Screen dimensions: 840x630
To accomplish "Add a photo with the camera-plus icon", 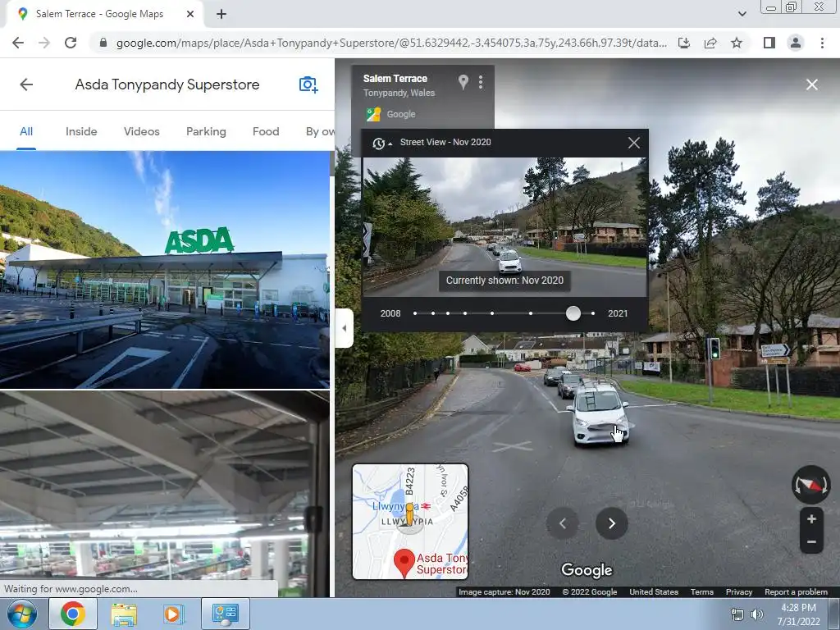I will 308,84.
